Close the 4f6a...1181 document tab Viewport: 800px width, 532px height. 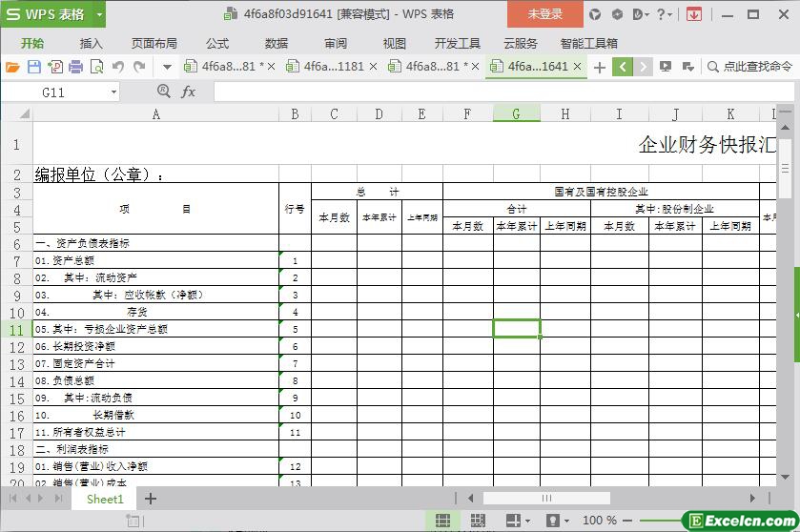point(373,67)
